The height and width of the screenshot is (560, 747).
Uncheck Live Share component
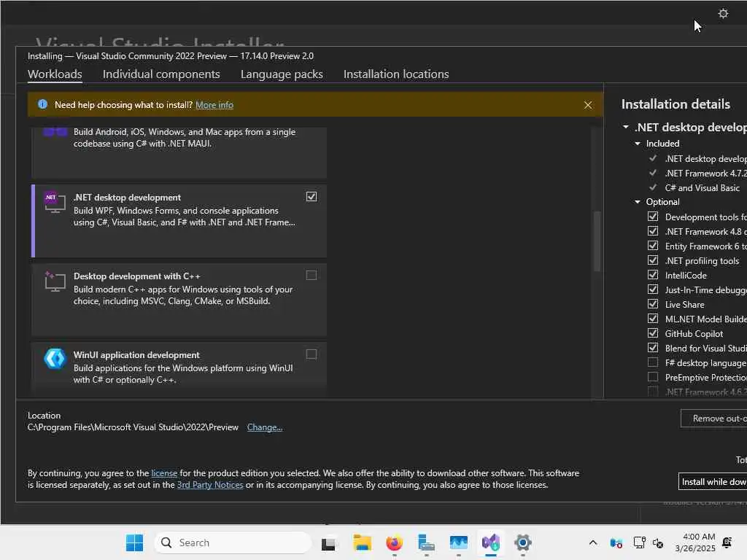pos(653,304)
